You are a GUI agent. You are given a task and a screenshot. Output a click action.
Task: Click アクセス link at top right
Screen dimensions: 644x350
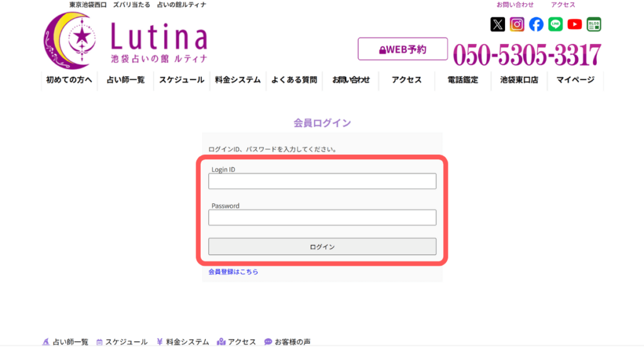coord(563,5)
